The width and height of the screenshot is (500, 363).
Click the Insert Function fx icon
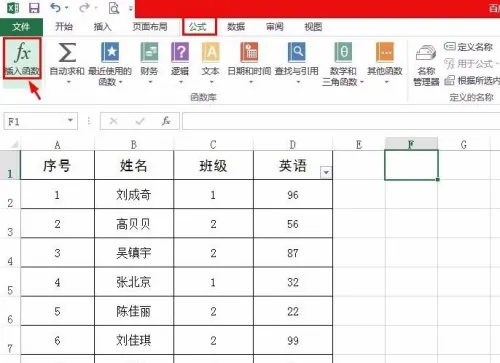pyautogui.click(x=22, y=53)
